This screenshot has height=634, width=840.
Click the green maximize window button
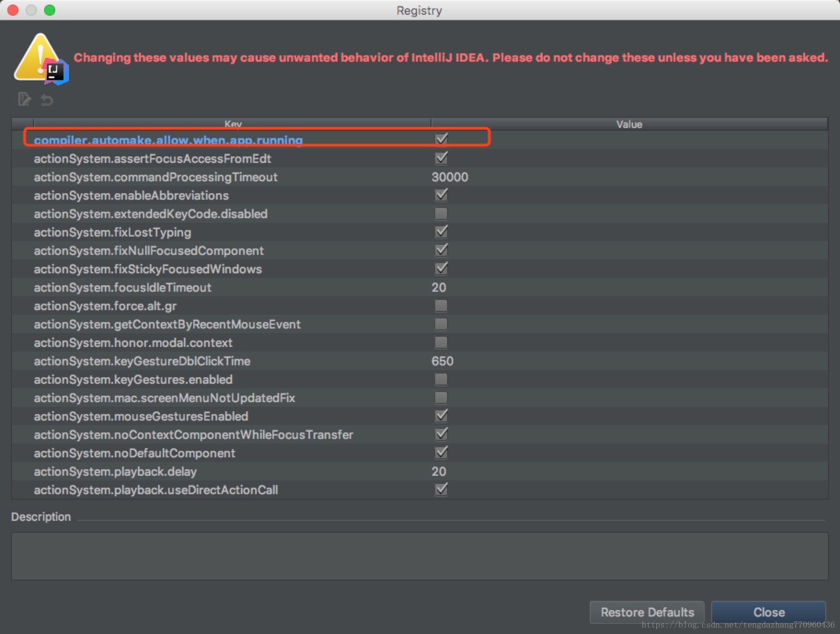coord(50,10)
